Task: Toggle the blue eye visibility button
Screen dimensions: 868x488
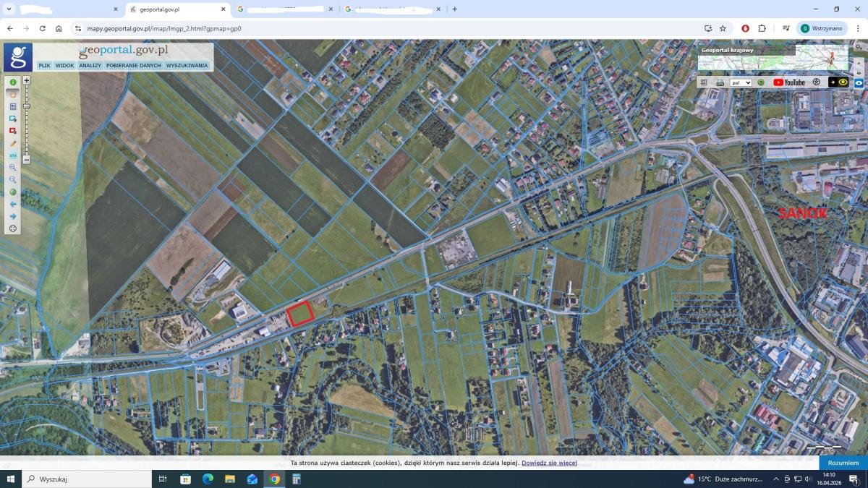Action: click(x=859, y=82)
